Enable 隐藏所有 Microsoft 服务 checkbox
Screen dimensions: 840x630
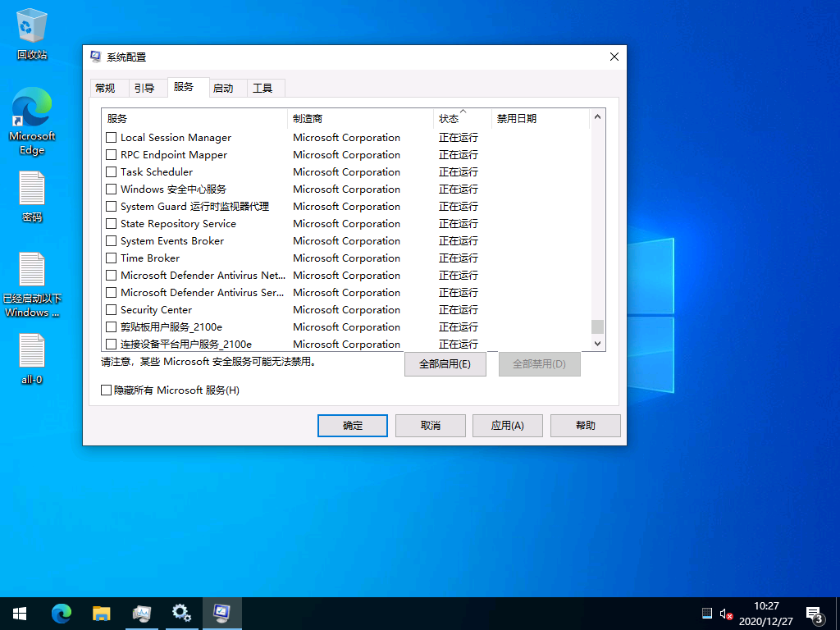pyautogui.click(x=106, y=390)
